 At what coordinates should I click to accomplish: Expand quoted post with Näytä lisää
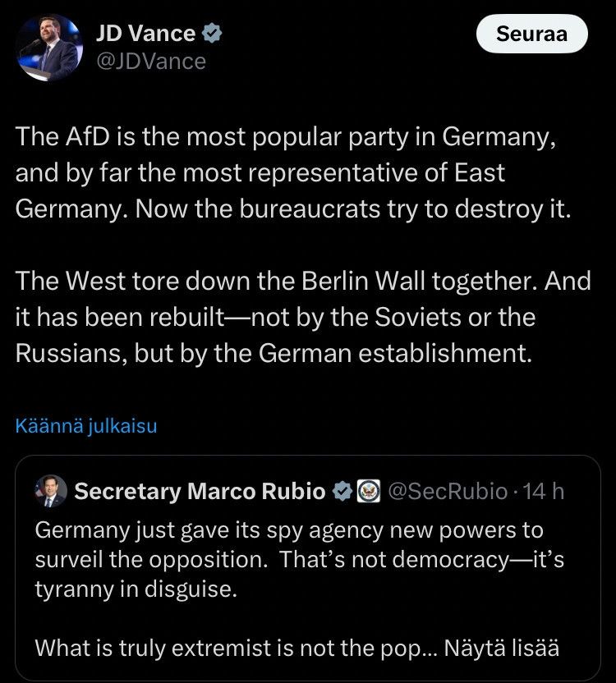(x=502, y=648)
